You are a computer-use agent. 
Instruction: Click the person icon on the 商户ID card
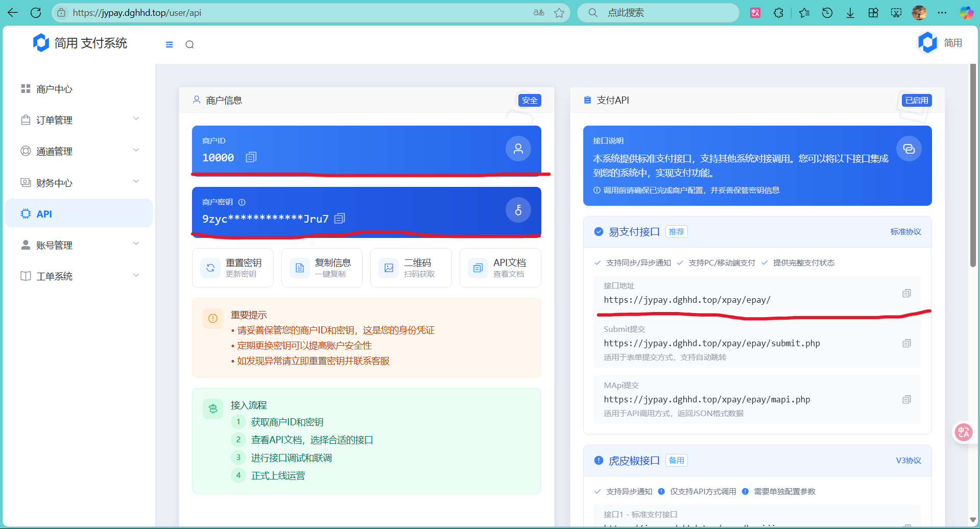click(x=518, y=149)
